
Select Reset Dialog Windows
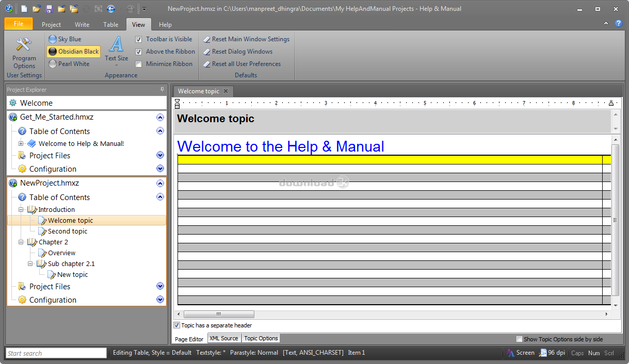(242, 52)
